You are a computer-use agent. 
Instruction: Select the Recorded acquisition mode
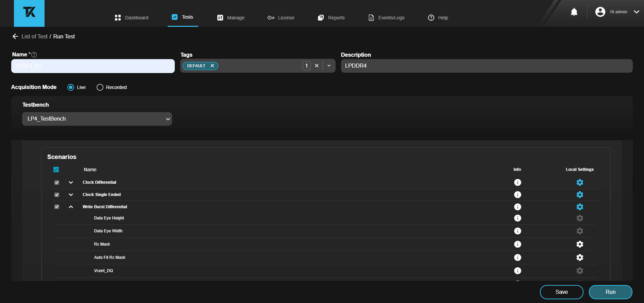pyautogui.click(x=100, y=87)
